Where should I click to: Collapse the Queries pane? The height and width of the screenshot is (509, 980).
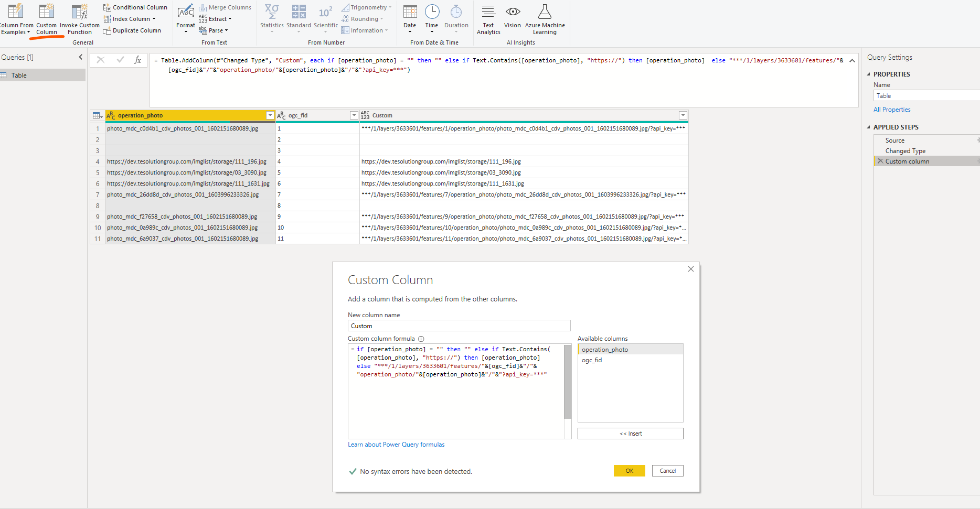pyautogui.click(x=80, y=57)
